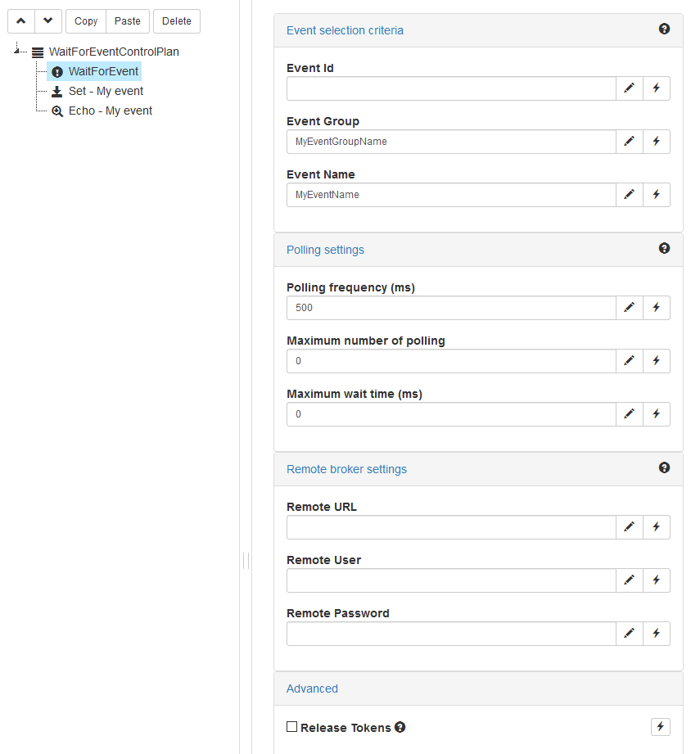Image resolution: width=700 pixels, height=754 pixels.
Task: Click the lightning icon for Release Tokens
Action: tap(661, 727)
